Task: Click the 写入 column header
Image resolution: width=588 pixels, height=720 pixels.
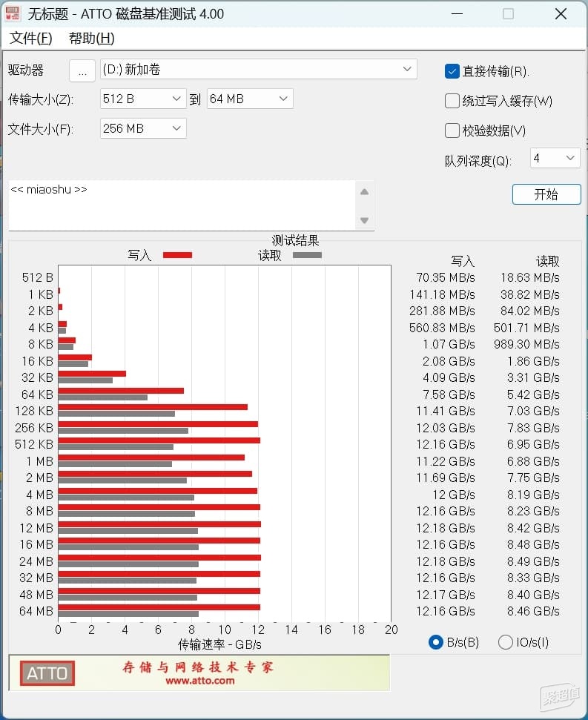Action: (462, 261)
